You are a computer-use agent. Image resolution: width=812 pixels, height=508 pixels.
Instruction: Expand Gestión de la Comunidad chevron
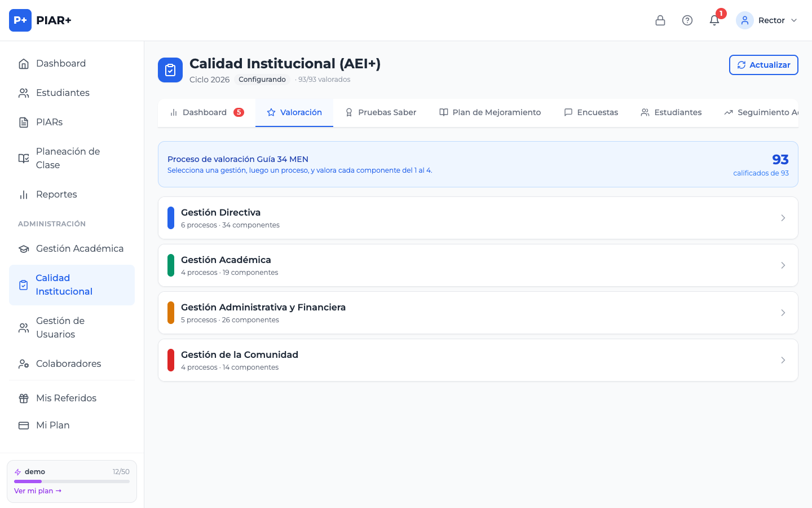[x=783, y=360]
